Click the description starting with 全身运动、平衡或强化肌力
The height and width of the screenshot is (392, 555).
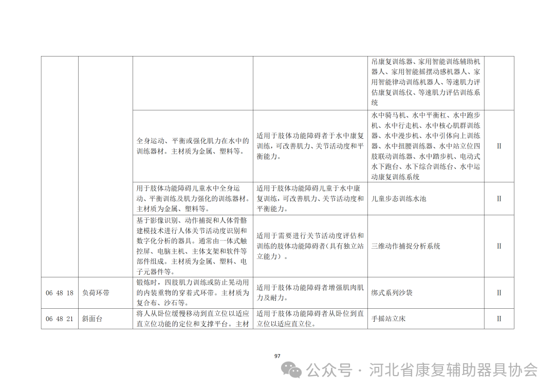(193, 146)
